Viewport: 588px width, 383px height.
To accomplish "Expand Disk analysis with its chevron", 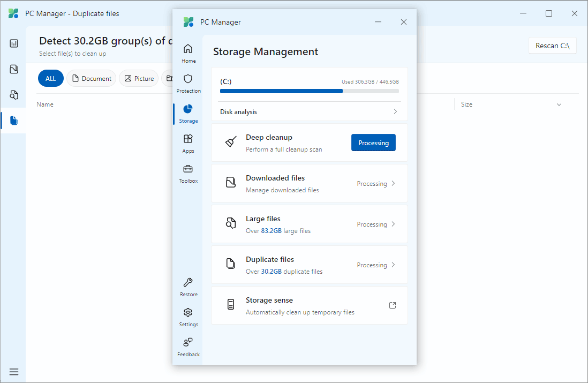I will click(x=395, y=111).
